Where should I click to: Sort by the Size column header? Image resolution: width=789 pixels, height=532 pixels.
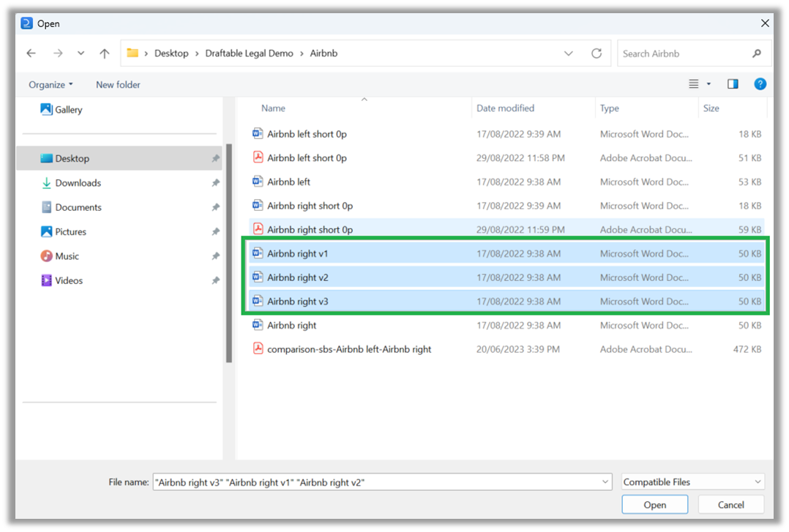pos(711,108)
